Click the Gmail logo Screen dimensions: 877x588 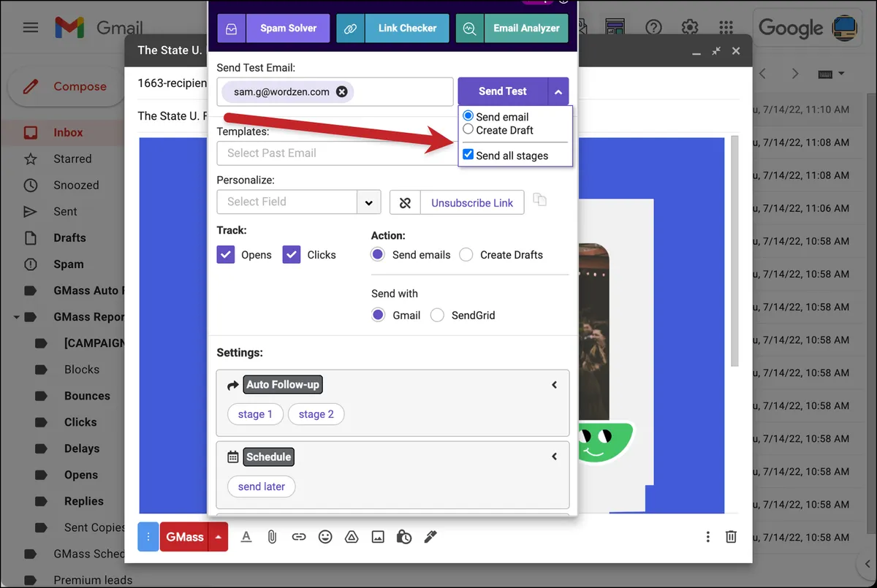click(99, 28)
